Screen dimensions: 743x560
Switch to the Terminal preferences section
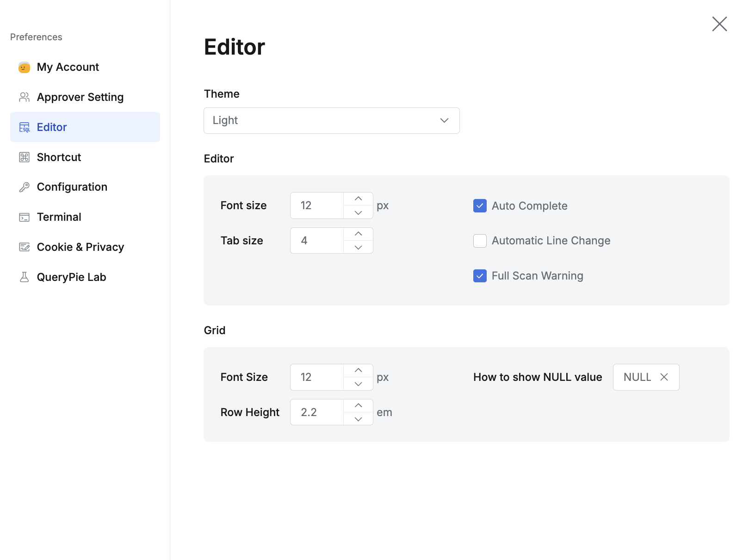click(x=59, y=217)
